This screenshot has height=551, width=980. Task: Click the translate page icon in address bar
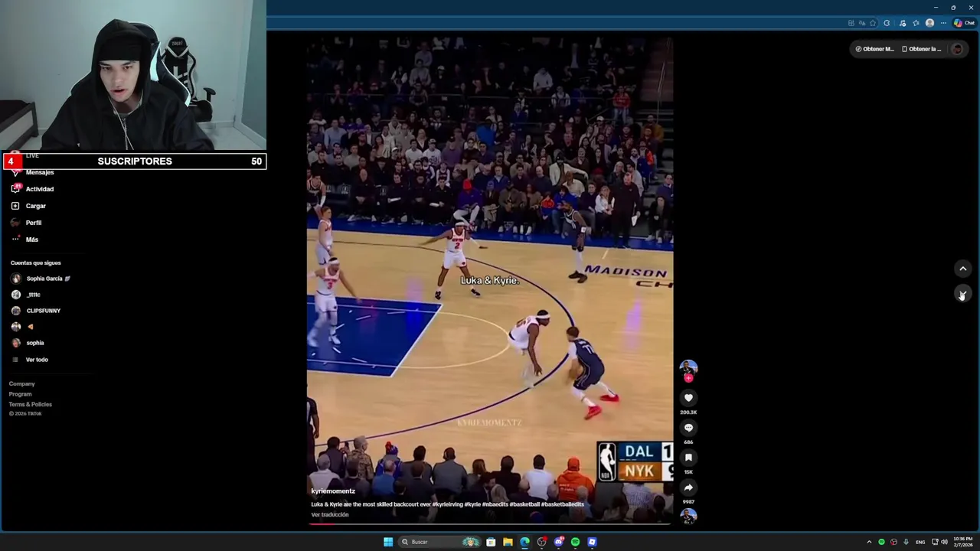click(862, 23)
